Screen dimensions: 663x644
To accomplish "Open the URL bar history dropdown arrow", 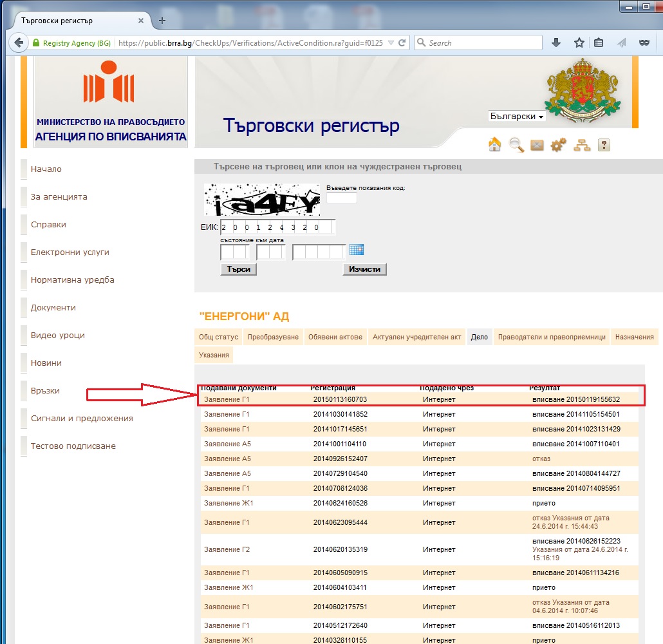I will click(x=391, y=43).
